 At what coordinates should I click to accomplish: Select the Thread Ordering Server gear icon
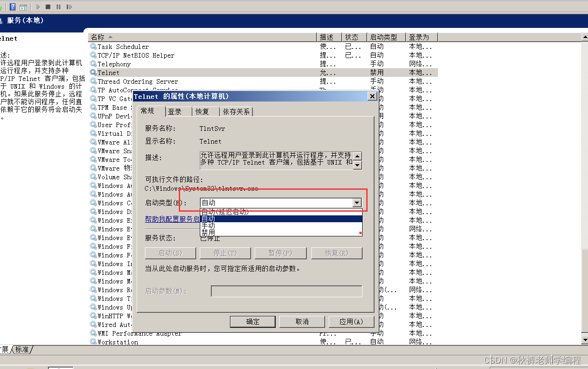tap(93, 81)
